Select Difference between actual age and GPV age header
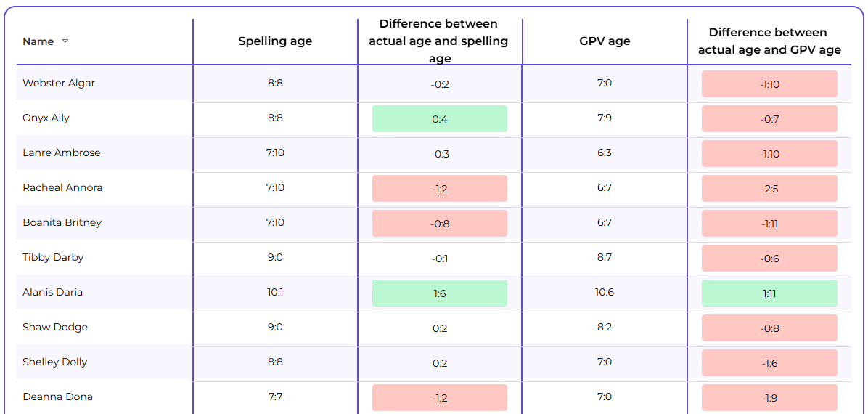The height and width of the screenshot is (414, 868). click(769, 41)
